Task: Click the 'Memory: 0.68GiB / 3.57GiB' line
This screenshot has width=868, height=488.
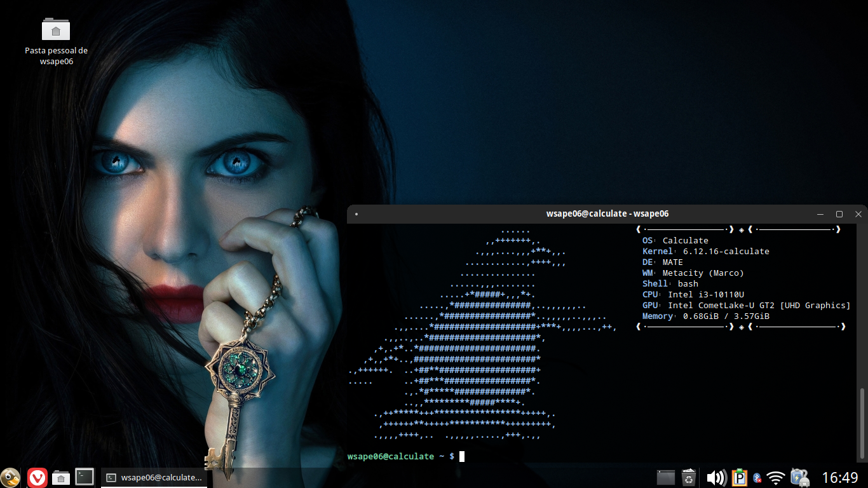Action: pos(706,316)
